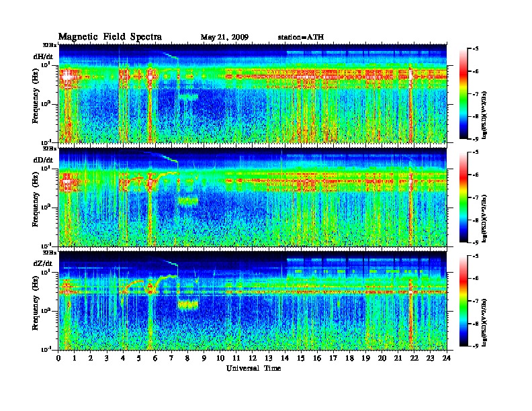532x411 pixels.
Task: Click hour tick label '15' on time axis
Action: pos(301,359)
